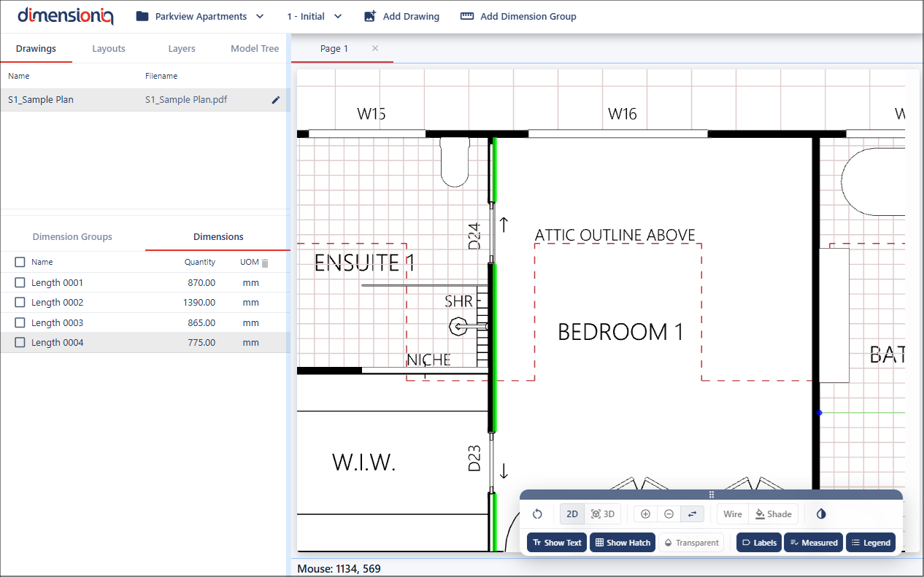Click Add Dimension Group button

tap(518, 16)
